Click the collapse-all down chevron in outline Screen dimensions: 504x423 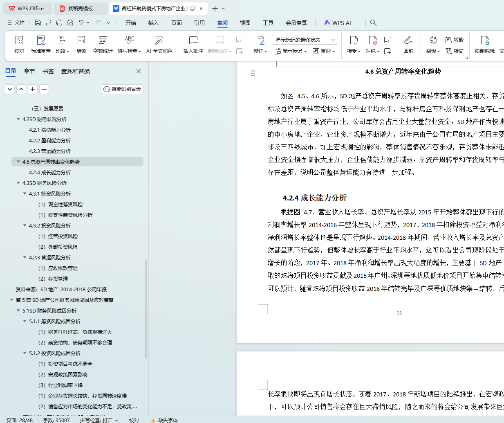pos(10,89)
